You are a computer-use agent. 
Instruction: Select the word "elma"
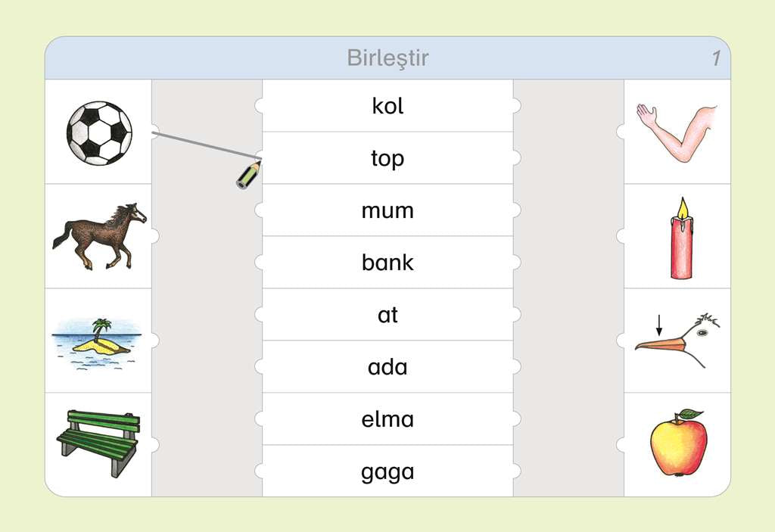click(x=387, y=419)
